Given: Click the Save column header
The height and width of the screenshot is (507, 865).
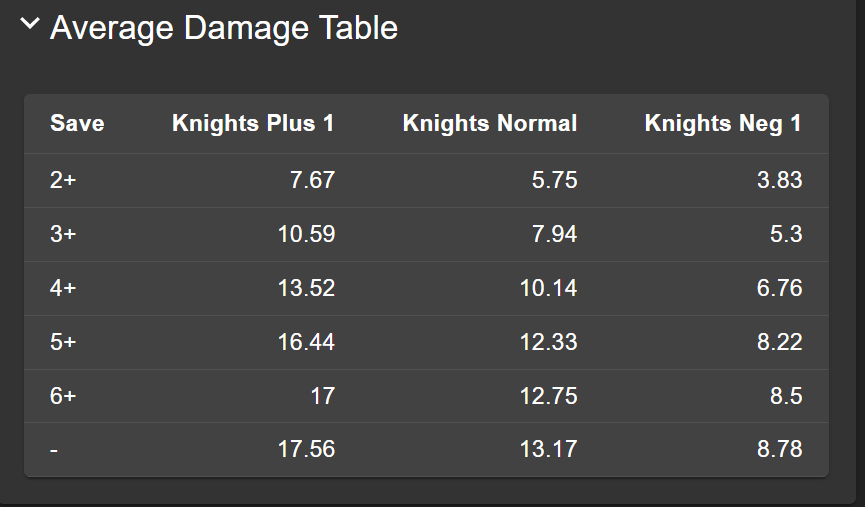Looking at the screenshot, I should [77, 124].
